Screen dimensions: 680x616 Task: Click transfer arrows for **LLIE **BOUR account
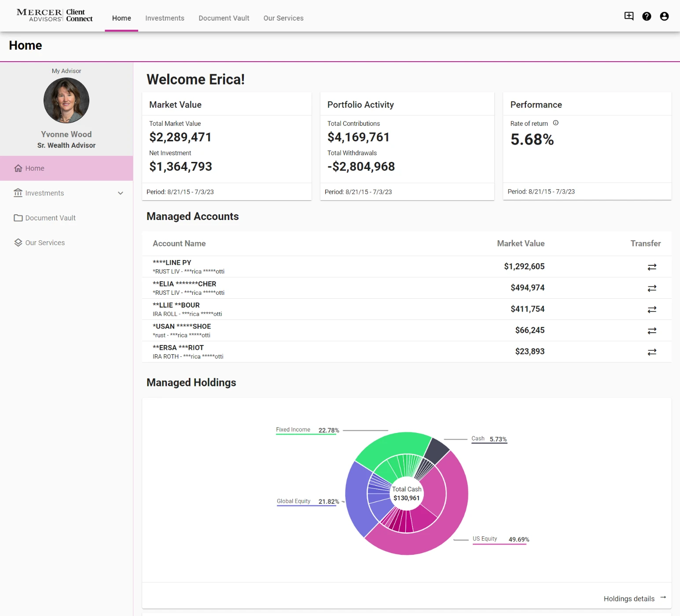click(652, 309)
